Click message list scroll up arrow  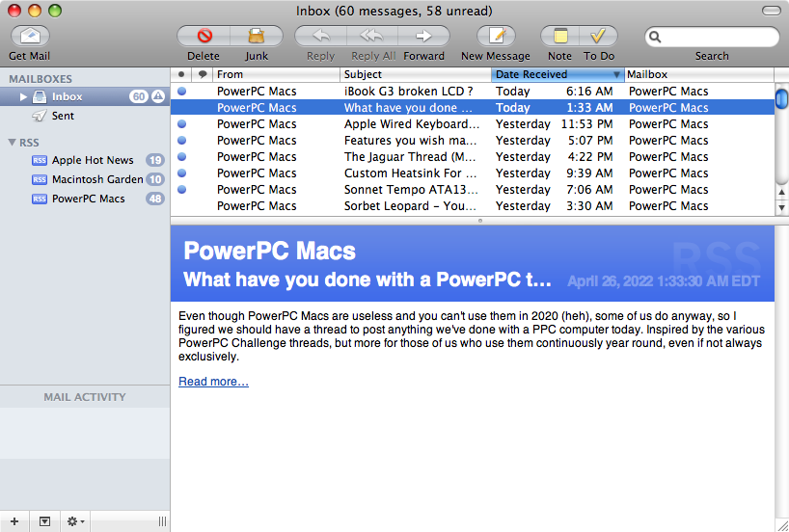pos(781,192)
